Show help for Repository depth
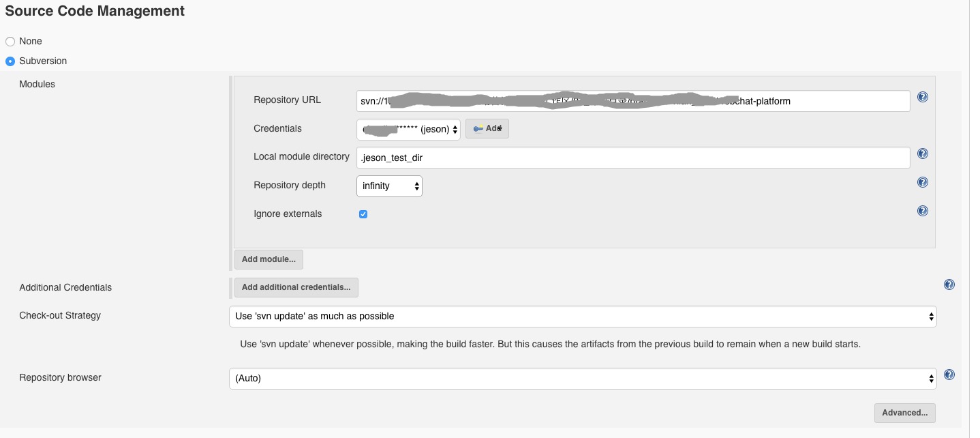Viewport: 980px width, 438px height. click(923, 182)
